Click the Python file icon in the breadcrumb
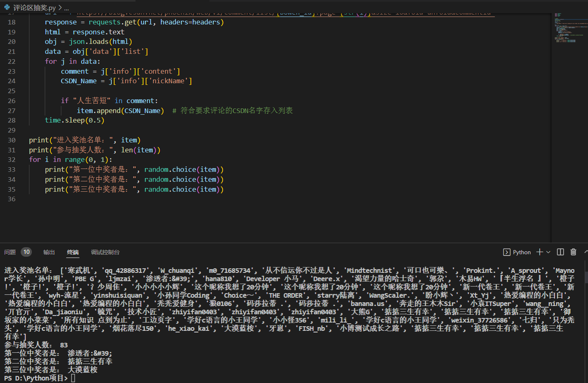The height and width of the screenshot is (383, 588). coord(7,7)
